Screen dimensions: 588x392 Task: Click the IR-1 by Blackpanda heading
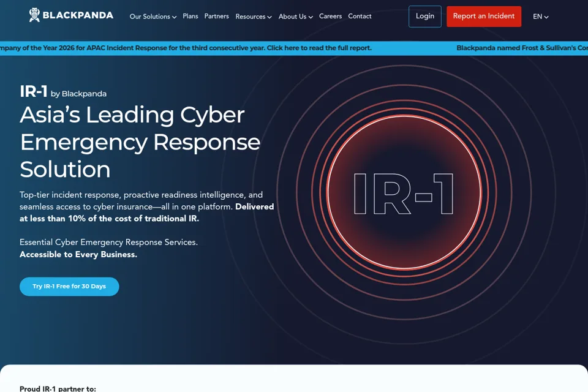[63, 91]
